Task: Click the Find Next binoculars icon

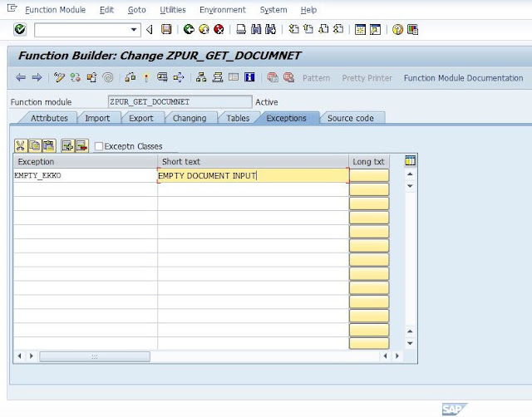Action: pos(271,30)
